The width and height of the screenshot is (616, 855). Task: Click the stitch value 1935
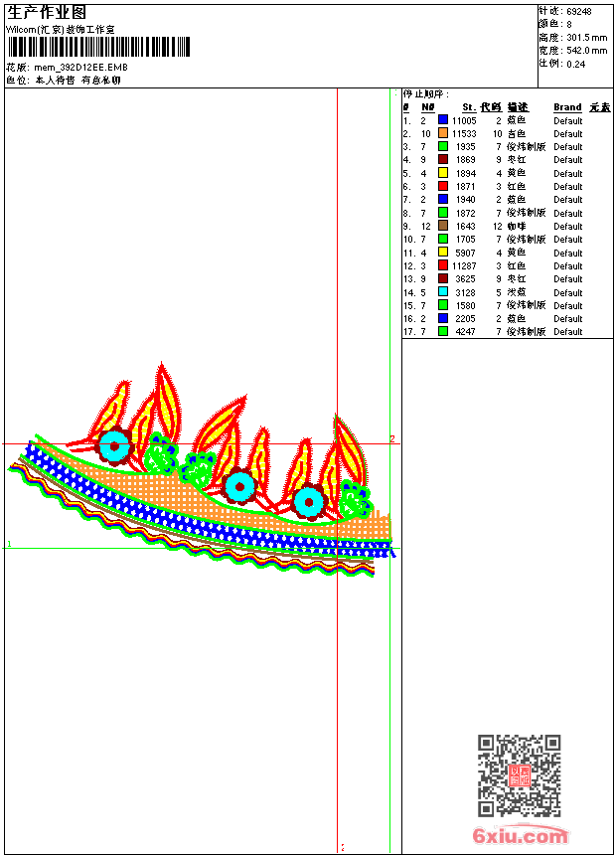click(x=466, y=147)
